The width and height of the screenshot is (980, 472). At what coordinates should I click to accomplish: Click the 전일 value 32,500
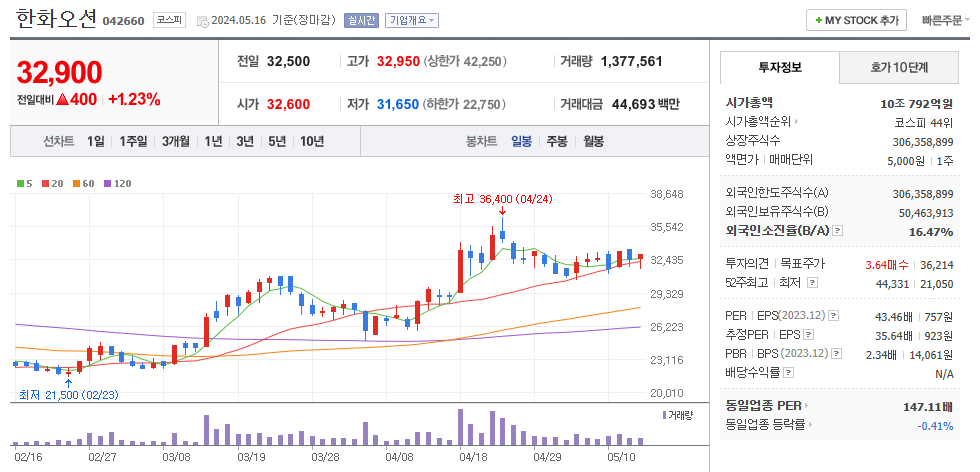(x=288, y=61)
